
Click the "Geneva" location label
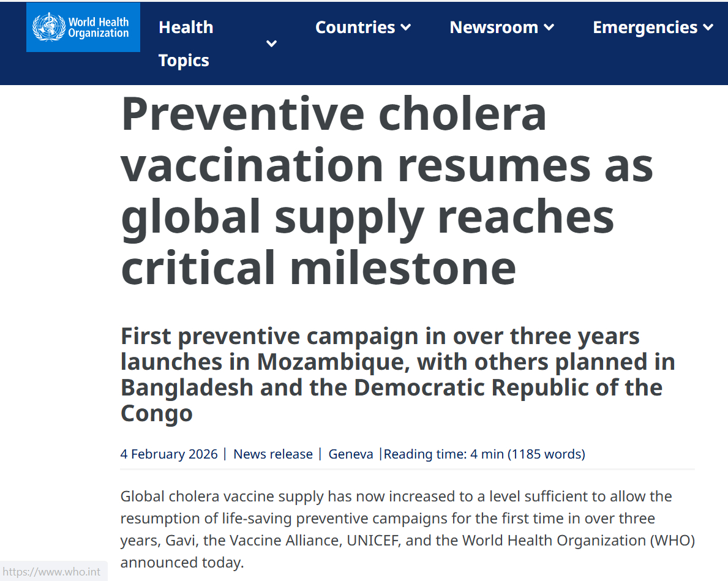pos(351,454)
